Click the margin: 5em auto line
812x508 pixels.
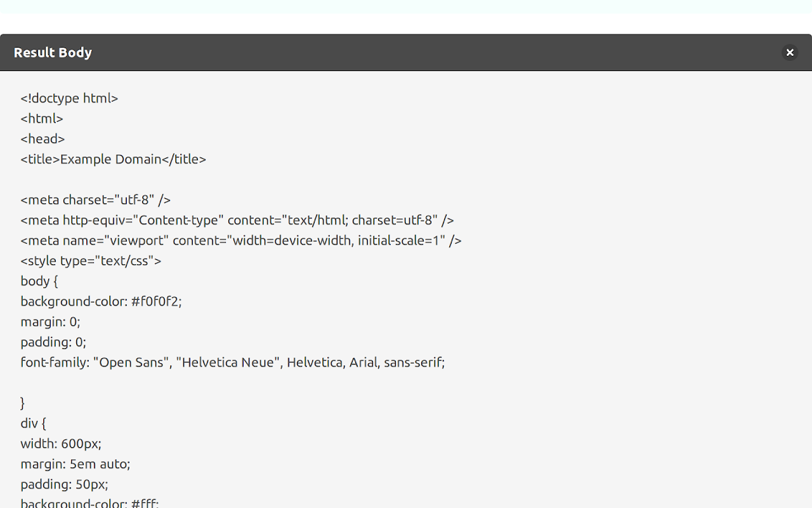pos(75,464)
